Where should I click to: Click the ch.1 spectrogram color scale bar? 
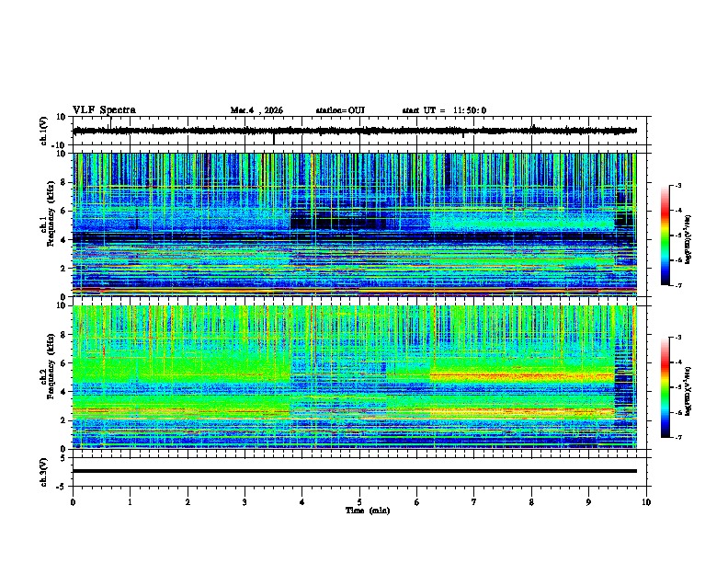[665, 236]
